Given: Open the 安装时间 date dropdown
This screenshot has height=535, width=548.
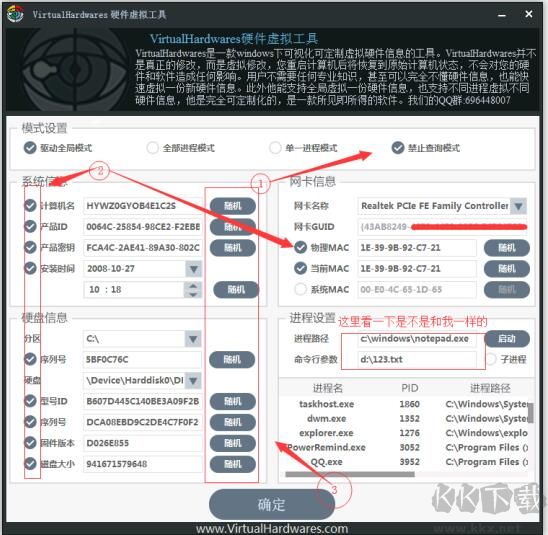Looking at the screenshot, I should [x=194, y=269].
